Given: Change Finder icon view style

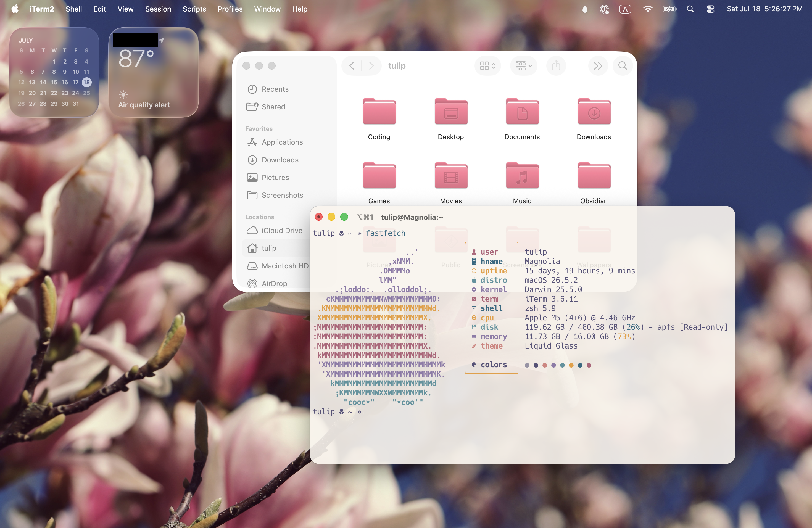Looking at the screenshot, I should [487, 65].
